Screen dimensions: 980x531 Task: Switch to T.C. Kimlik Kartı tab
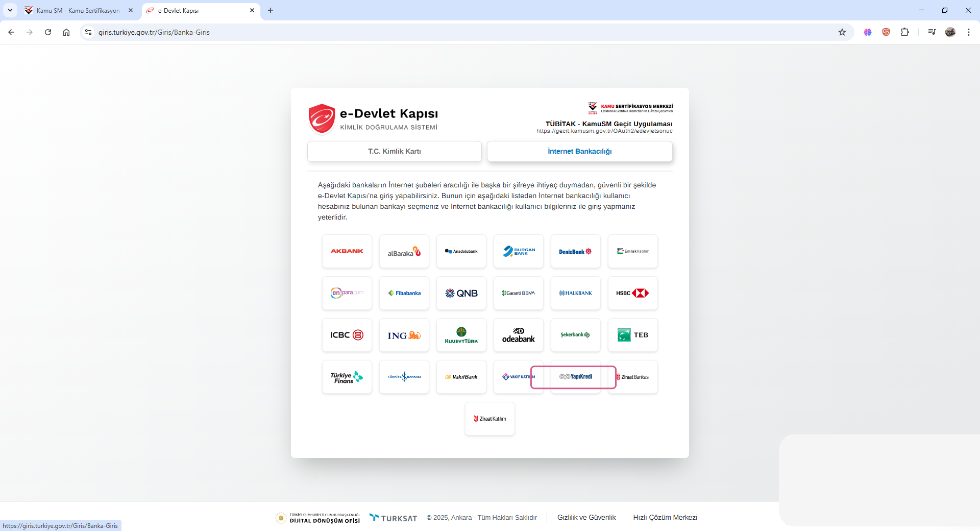tap(395, 151)
